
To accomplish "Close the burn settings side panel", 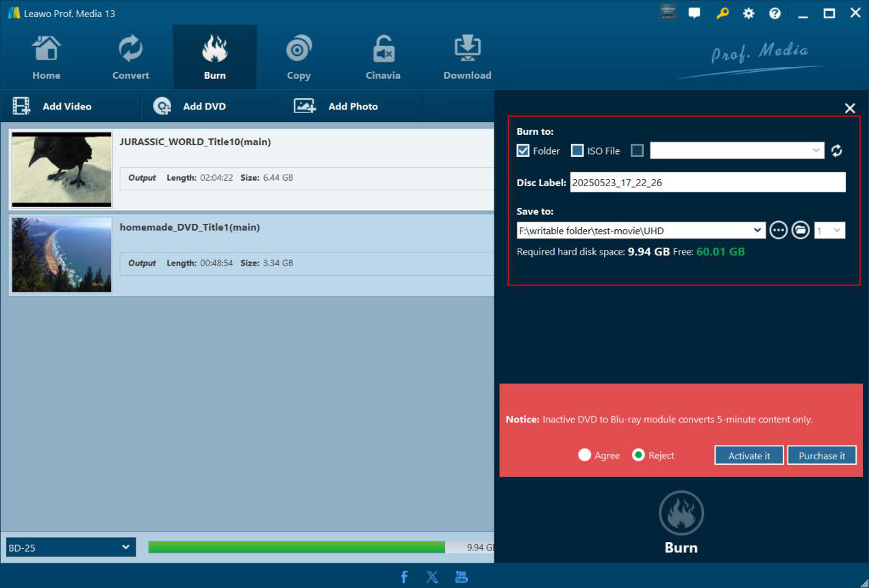I will [x=850, y=108].
